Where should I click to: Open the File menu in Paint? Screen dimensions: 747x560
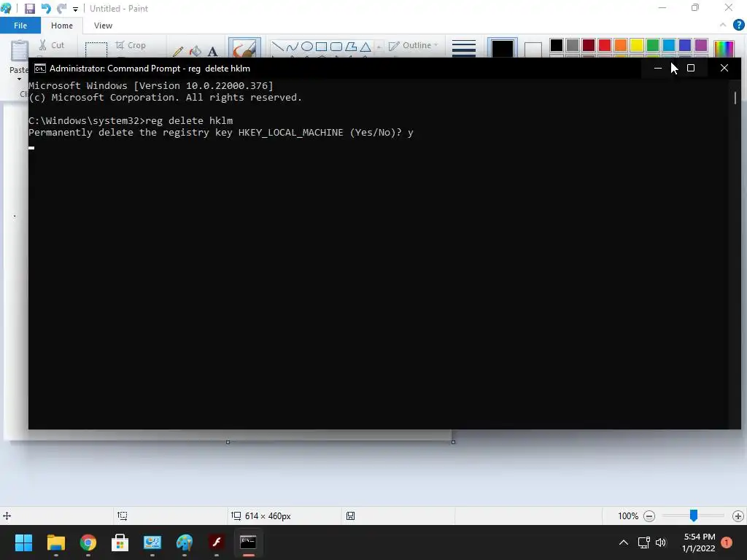(20, 26)
